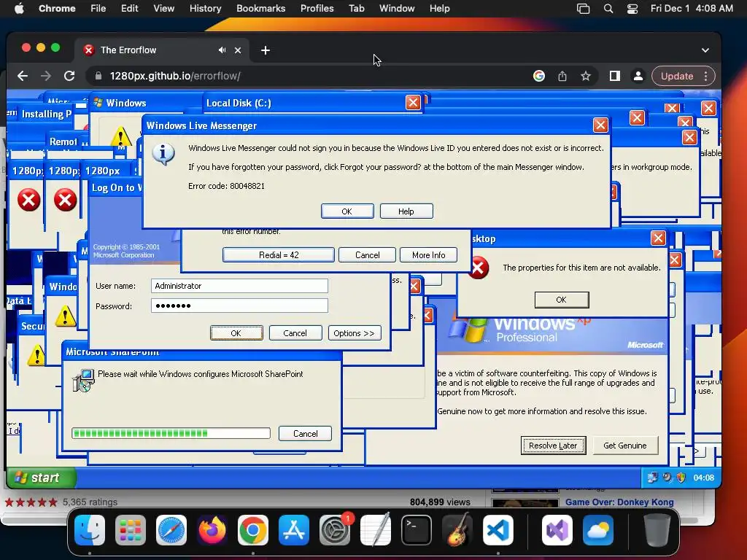Expand Options >> in logon dialog

tap(355, 333)
